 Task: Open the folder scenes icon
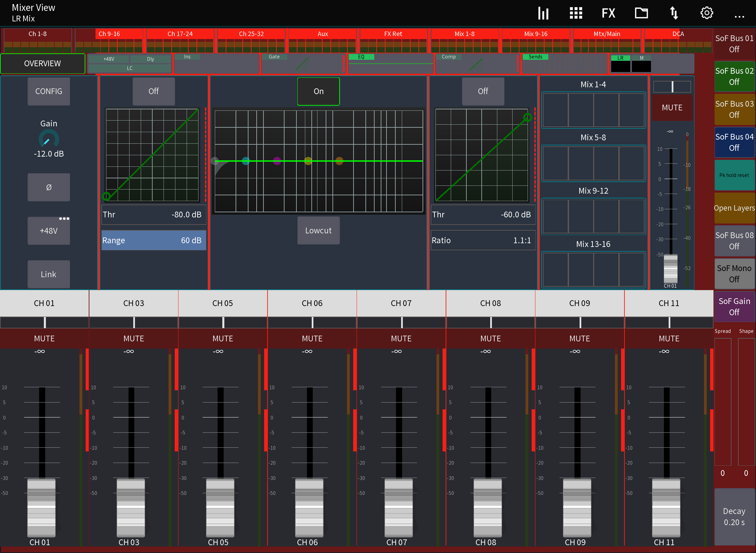pos(641,13)
